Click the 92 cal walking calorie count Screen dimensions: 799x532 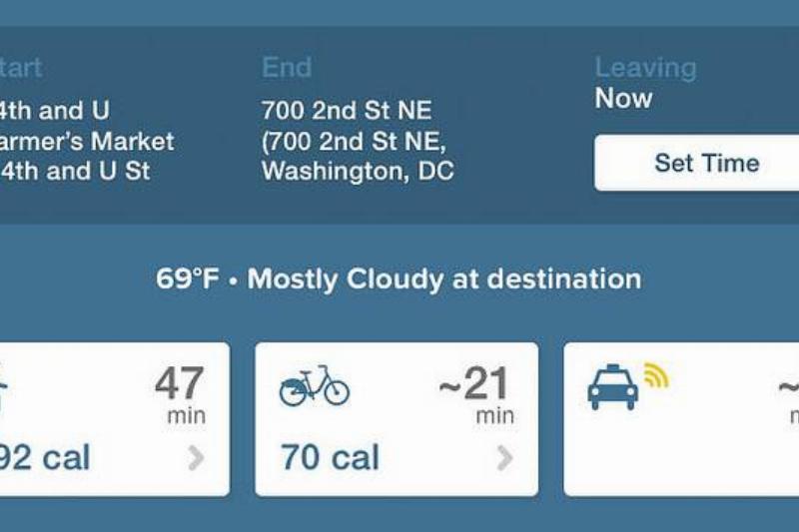[45, 458]
